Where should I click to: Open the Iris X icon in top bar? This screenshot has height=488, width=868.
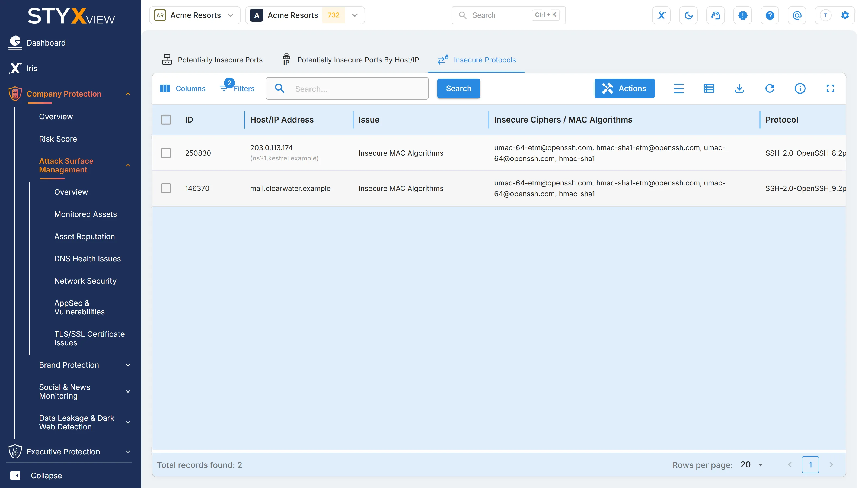[x=661, y=15]
